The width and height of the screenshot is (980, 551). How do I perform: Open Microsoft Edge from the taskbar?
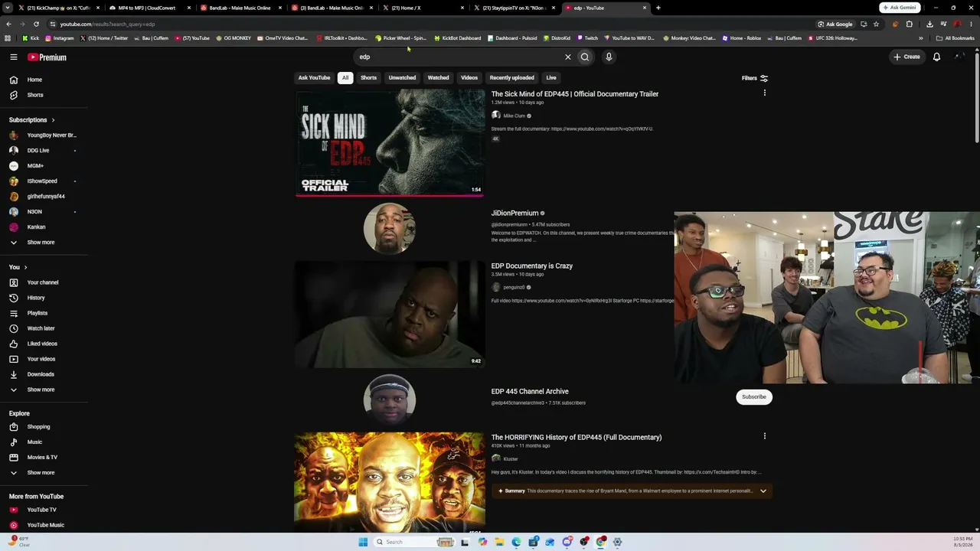click(516, 542)
